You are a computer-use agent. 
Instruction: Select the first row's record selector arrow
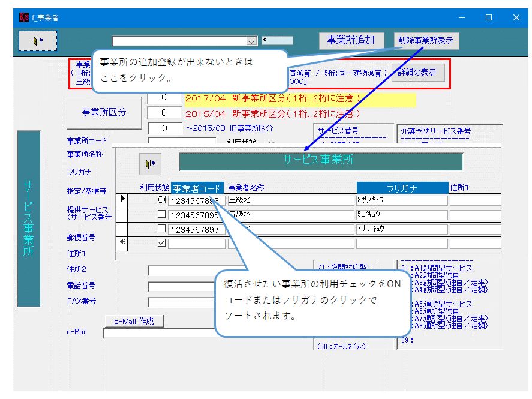point(124,199)
